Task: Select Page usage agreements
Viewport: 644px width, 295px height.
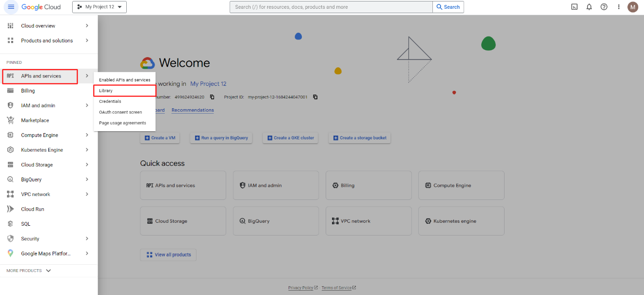Action: point(124,123)
